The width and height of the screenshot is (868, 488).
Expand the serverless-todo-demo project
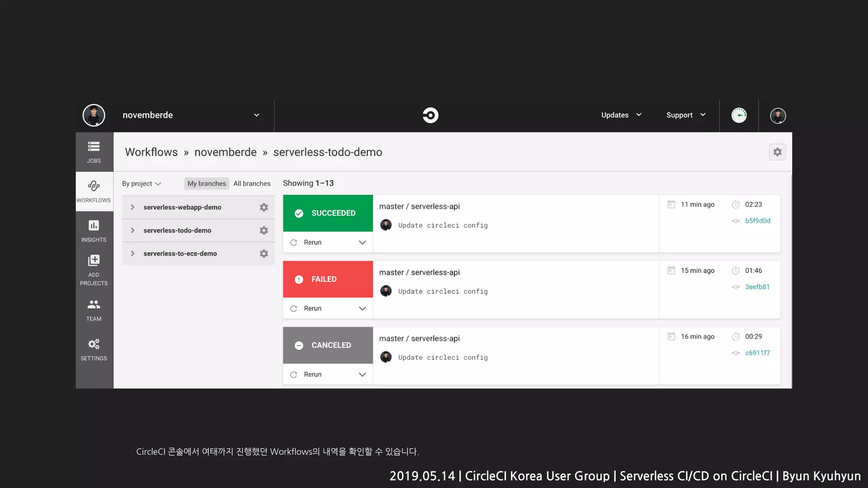coord(133,230)
